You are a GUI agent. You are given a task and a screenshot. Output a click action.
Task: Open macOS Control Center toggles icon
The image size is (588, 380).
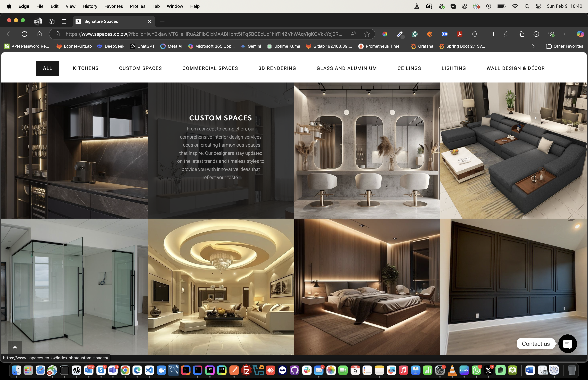538,6
